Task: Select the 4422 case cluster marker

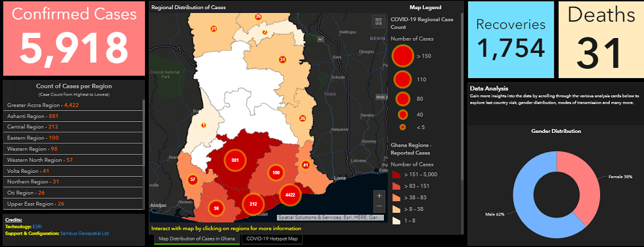Action: click(x=290, y=195)
